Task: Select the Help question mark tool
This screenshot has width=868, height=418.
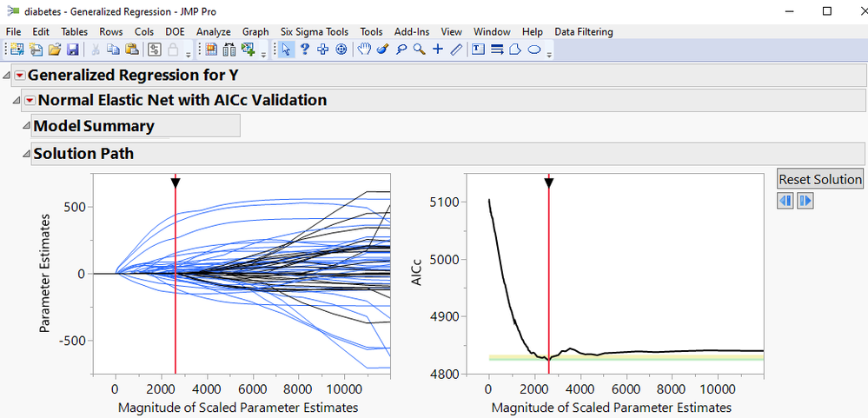Action: pos(304,50)
